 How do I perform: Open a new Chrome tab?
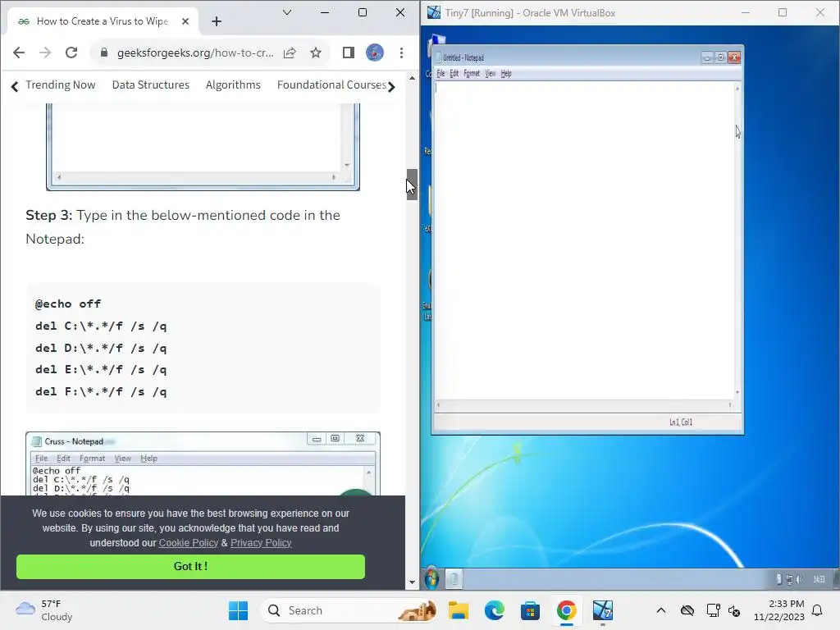tap(217, 21)
